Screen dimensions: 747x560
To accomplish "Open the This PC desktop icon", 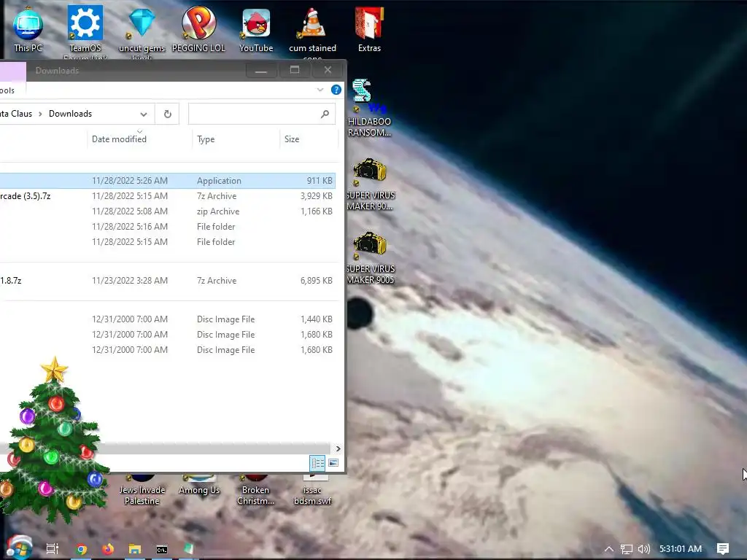I will [x=28, y=29].
